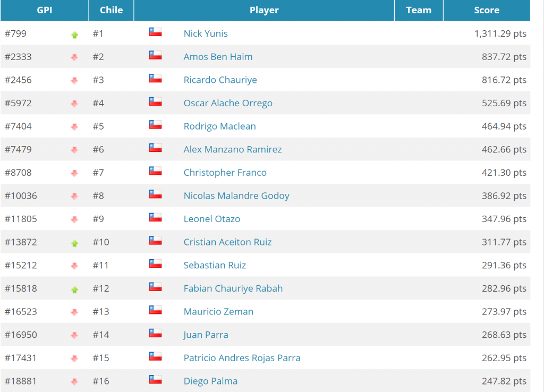Image resolution: width=544 pixels, height=392 pixels.
Task: Open Nicolas Malandre Godoy player profile
Action: point(236,196)
